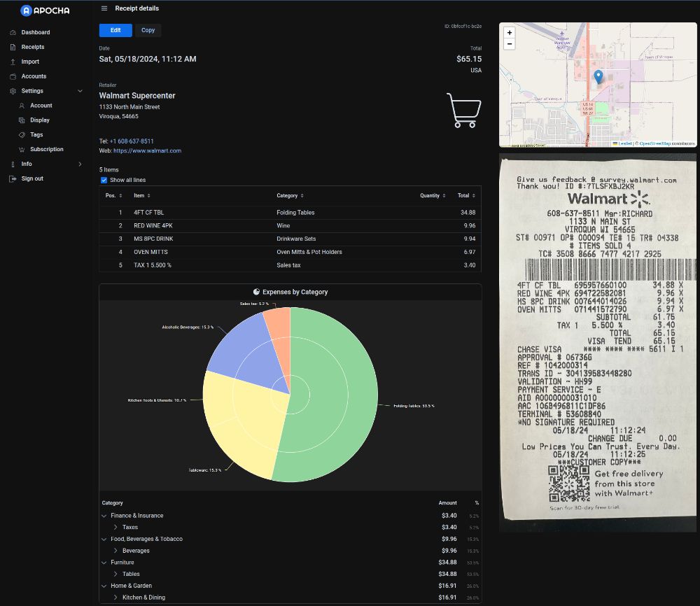Collapse Food, Beverages & Tobacco category

click(104, 539)
